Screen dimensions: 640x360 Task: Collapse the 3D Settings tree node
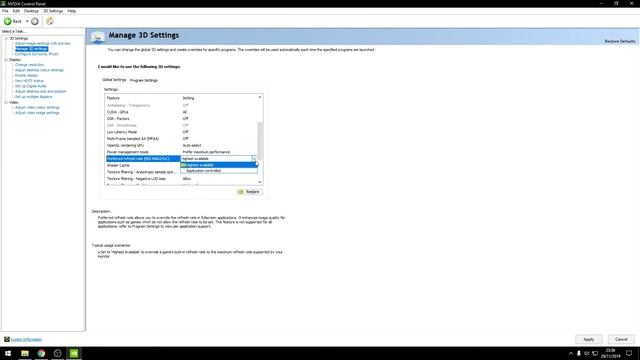(6, 38)
